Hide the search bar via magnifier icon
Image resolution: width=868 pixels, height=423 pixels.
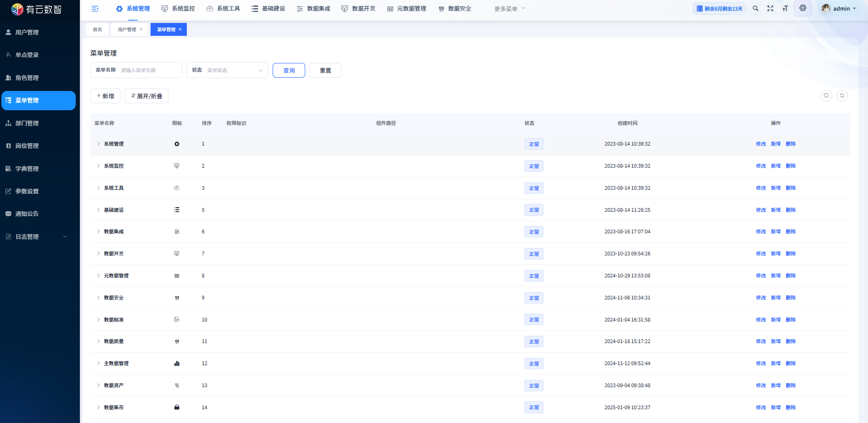(826, 96)
